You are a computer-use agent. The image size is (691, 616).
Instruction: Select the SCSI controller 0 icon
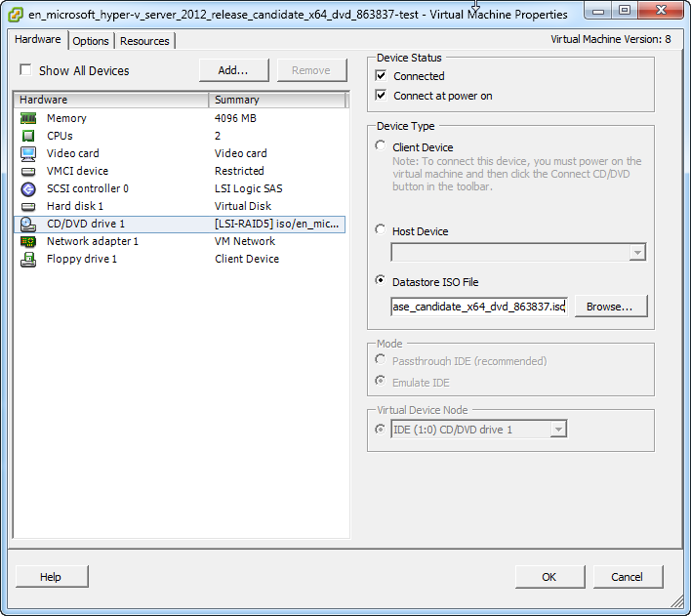[x=28, y=188]
